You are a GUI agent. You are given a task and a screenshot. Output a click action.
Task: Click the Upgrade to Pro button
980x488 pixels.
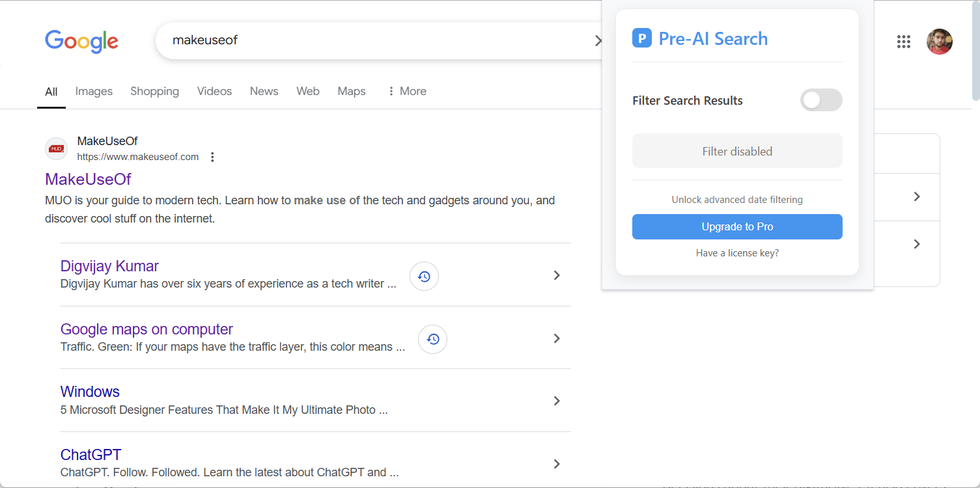click(737, 227)
